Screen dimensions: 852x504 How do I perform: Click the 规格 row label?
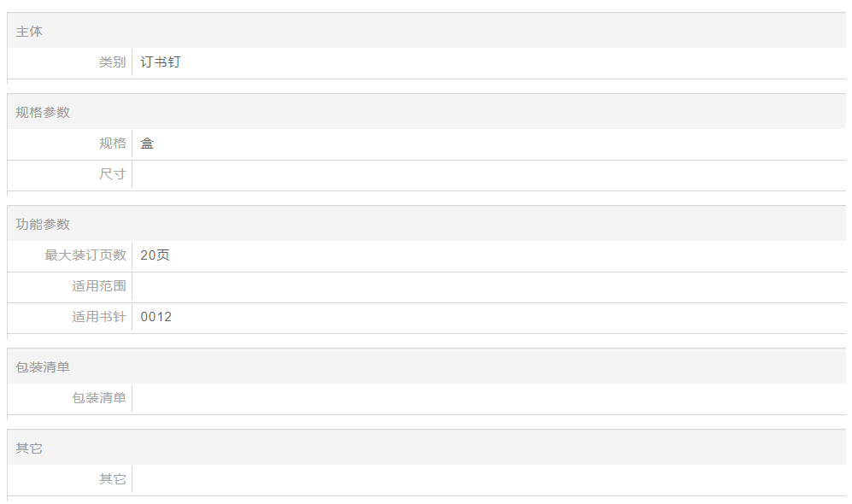click(112, 144)
